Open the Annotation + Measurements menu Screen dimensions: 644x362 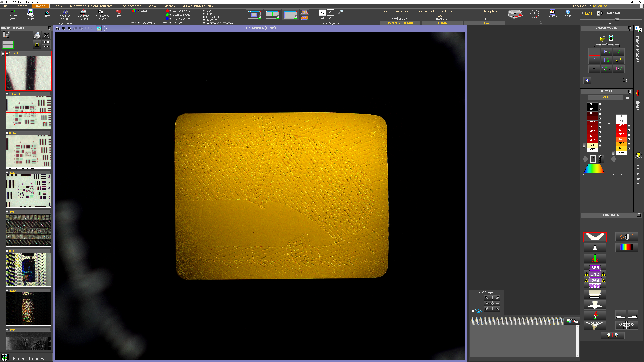coord(91,6)
